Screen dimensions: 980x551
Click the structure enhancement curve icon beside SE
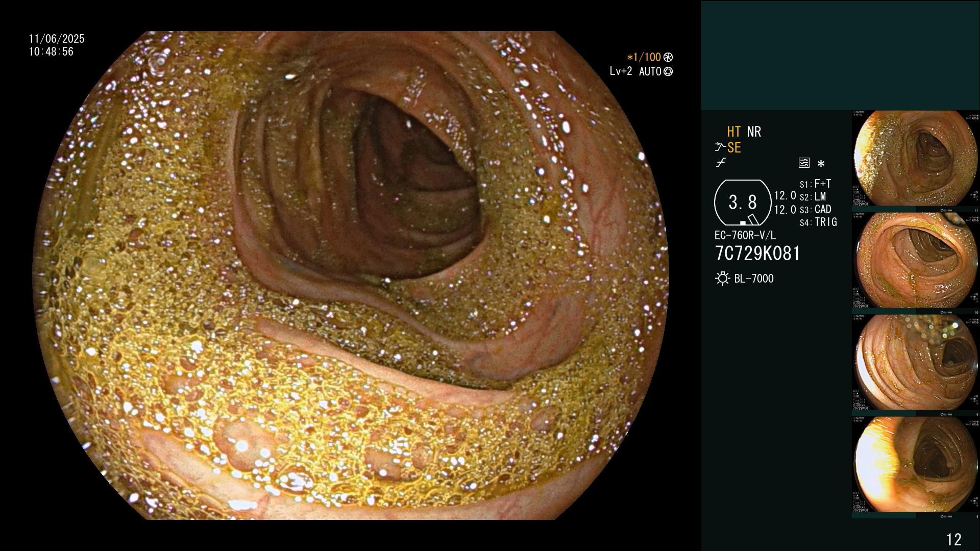pos(720,148)
